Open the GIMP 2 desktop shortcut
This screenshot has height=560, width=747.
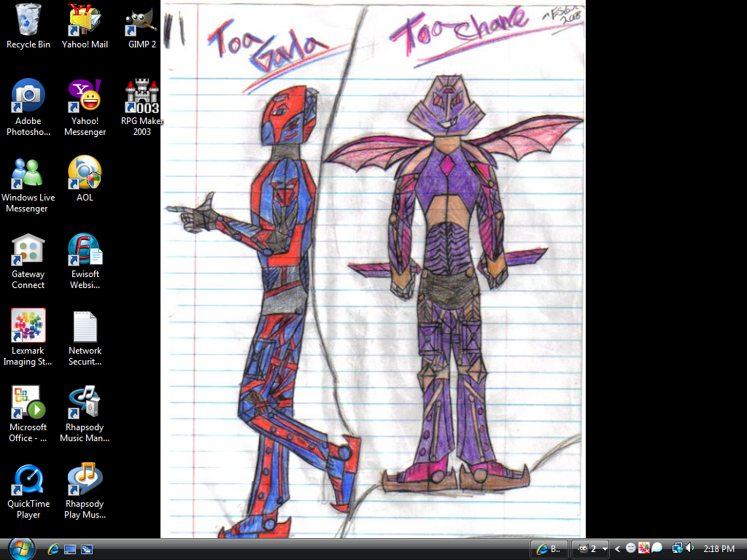coord(142,20)
